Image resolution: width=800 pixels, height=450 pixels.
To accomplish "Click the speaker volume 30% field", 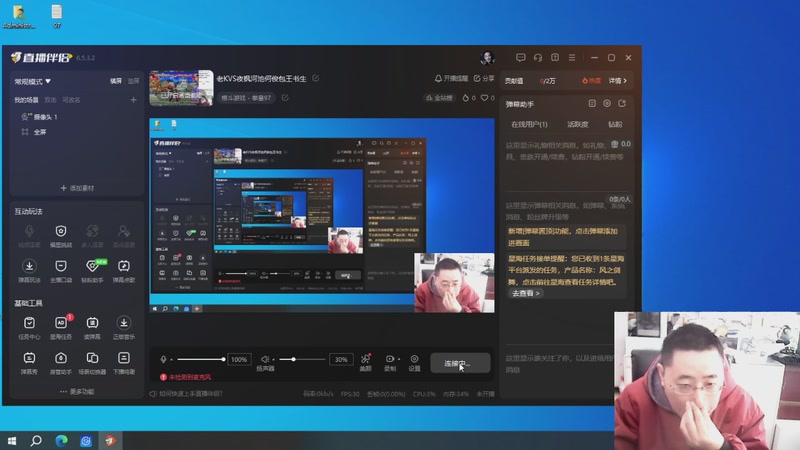I will (341, 360).
